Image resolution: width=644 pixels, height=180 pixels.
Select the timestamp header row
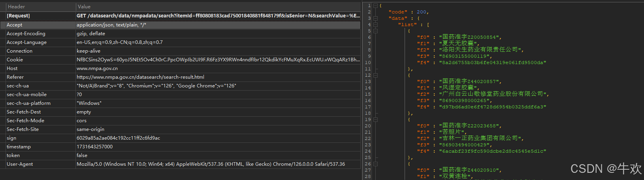click(180, 147)
